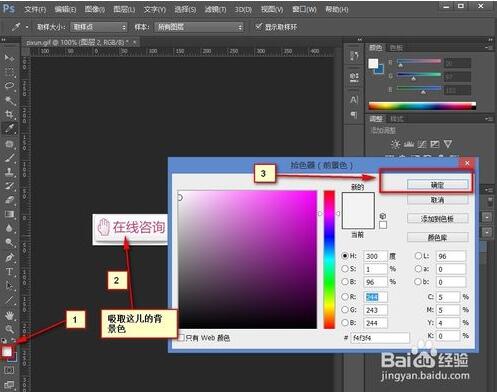
Task: Click the foreground color swatch in toolbox
Action: point(7,351)
